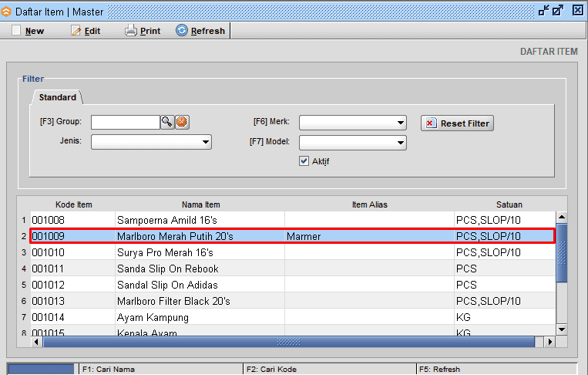The height and width of the screenshot is (375, 588).
Task: Select the Standard filter tab
Action: point(57,97)
